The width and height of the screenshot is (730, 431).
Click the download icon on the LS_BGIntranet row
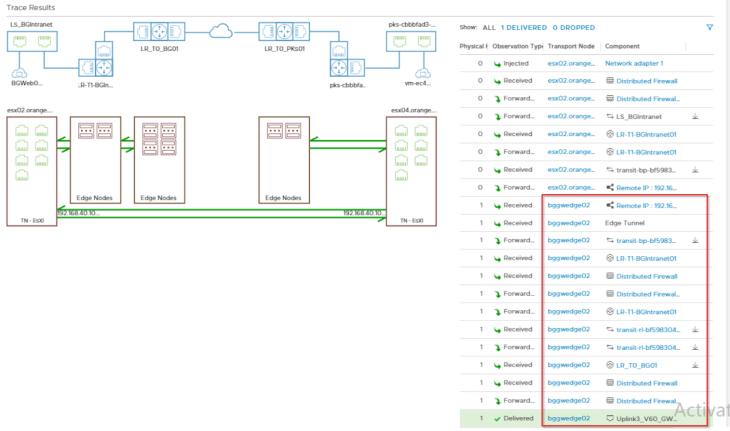694,116
